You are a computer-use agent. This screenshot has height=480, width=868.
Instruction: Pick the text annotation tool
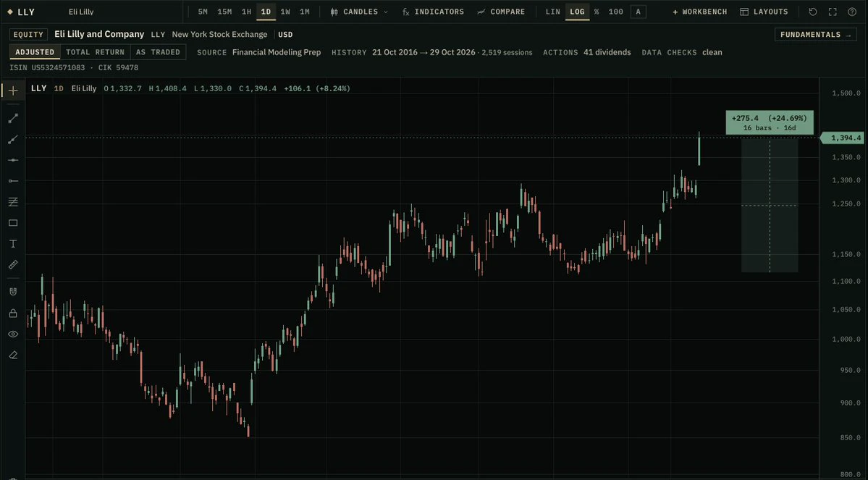click(13, 243)
